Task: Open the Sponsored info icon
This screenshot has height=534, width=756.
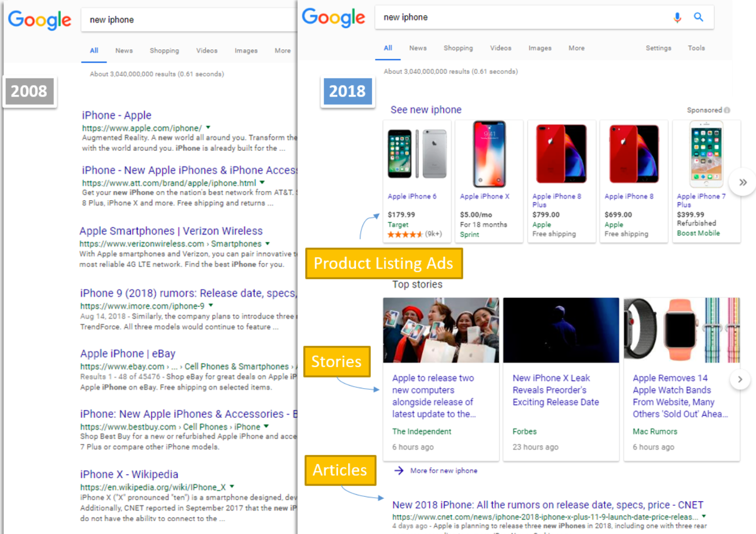Action: [x=727, y=110]
